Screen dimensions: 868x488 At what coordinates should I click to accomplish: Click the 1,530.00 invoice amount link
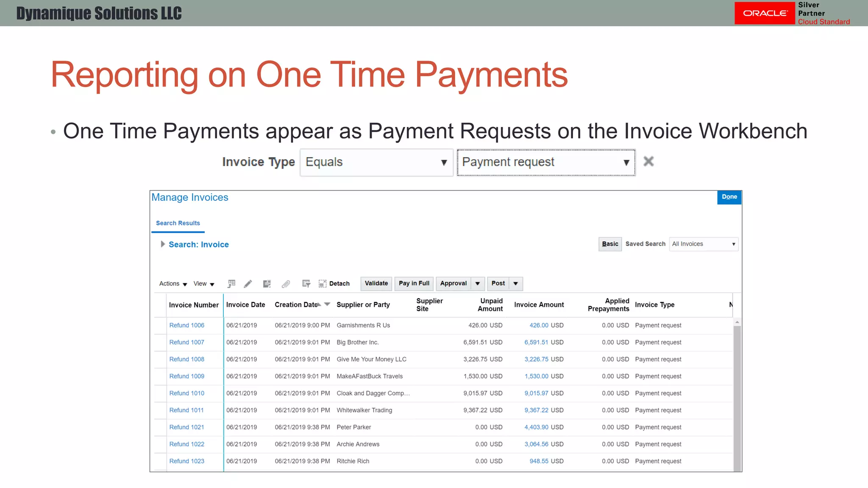(x=536, y=376)
